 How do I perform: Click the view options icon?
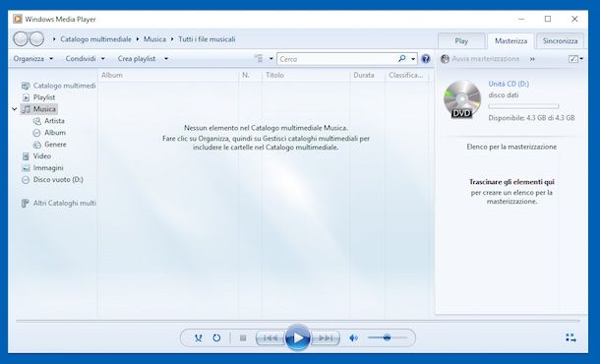coord(259,59)
